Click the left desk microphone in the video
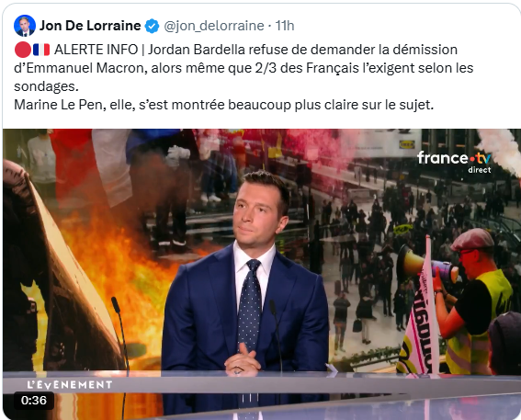This screenshot has width=521, height=420. coord(121,335)
